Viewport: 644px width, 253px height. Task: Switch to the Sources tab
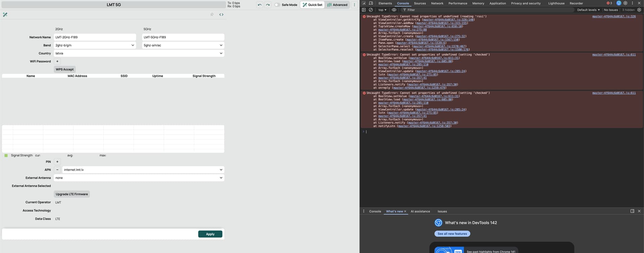420,3
